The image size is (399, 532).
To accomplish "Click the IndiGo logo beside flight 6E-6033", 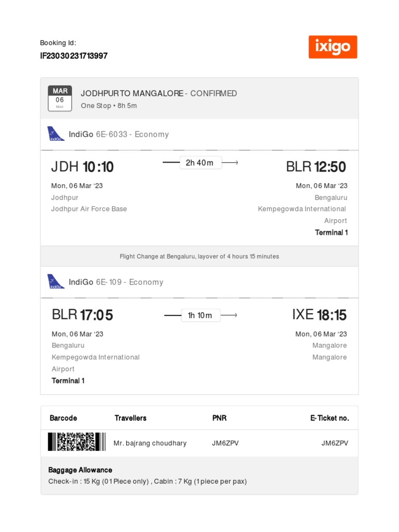I will (x=56, y=134).
